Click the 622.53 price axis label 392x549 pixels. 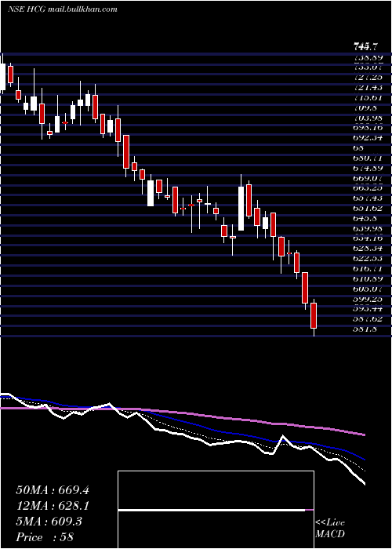coord(368,259)
